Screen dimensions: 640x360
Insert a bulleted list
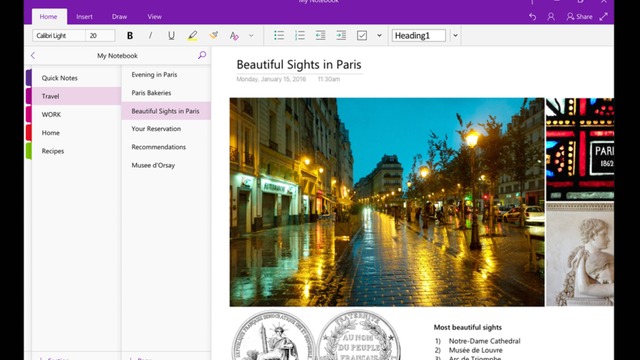(x=279, y=36)
